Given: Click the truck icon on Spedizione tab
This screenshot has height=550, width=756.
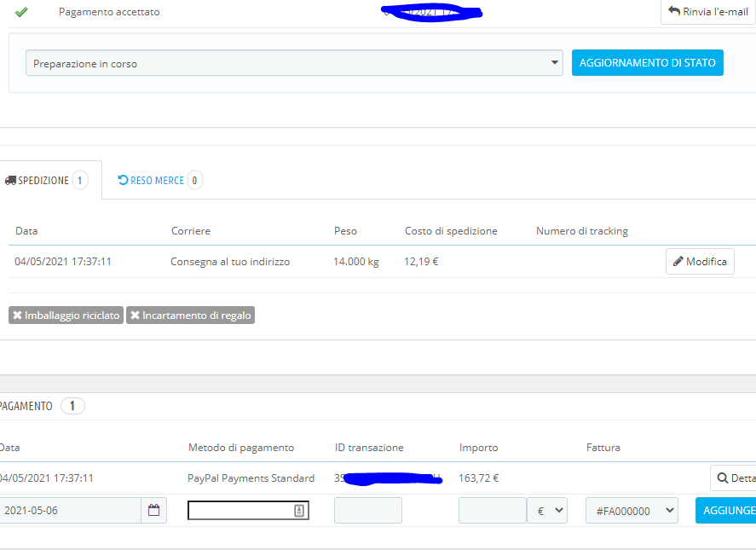Looking at the screenshot, I should 10,181.
